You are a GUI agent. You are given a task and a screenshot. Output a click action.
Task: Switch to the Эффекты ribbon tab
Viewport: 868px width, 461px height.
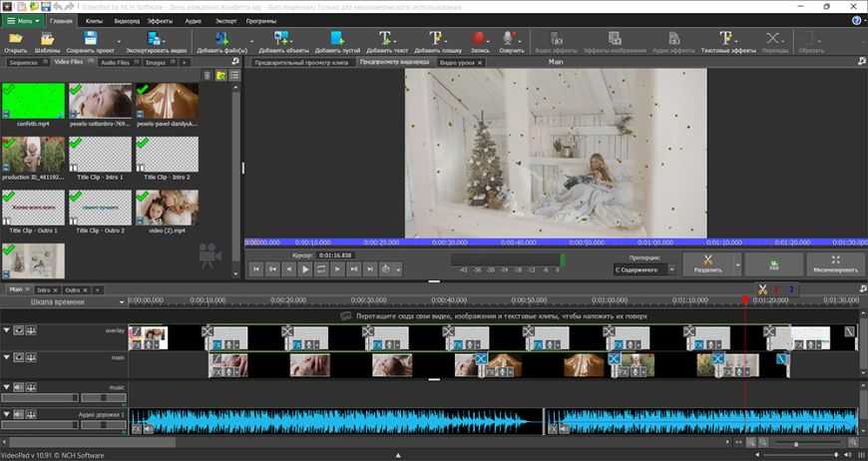pos(157,20)
